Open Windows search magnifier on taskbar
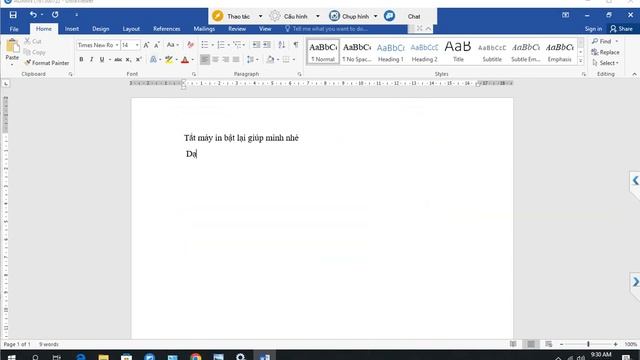 (x=35, y=357)
